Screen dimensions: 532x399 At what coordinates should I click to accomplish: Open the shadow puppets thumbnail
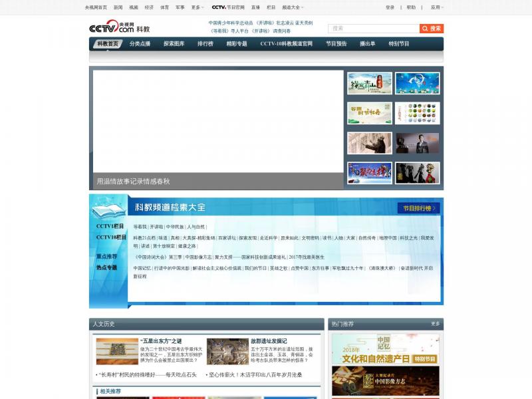418,173
